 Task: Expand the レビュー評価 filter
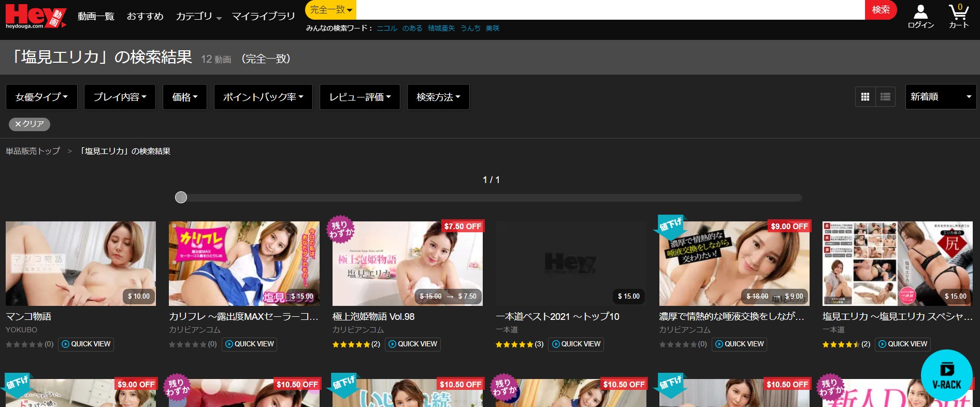360,97
